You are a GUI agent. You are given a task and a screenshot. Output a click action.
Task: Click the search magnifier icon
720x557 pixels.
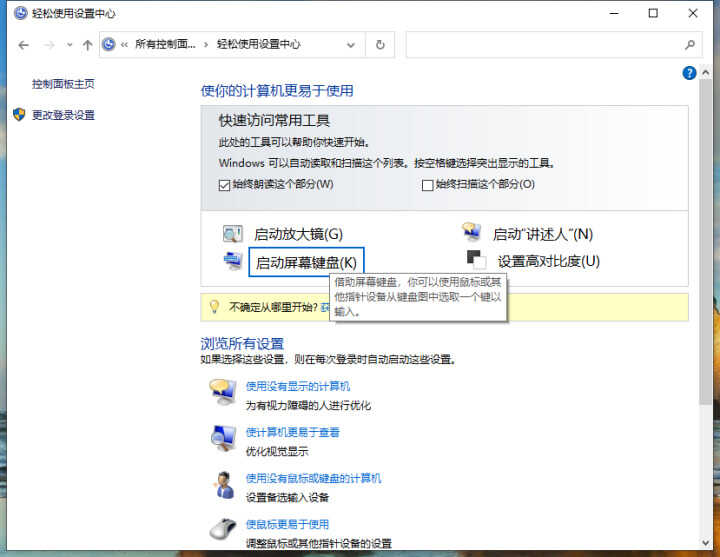pos(689,45)
